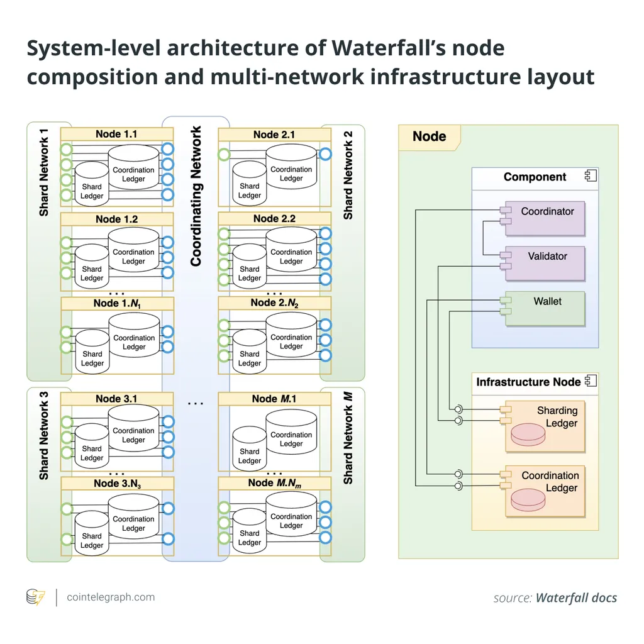
Task: Click the Shard Network 3 label
Action: 43,436
